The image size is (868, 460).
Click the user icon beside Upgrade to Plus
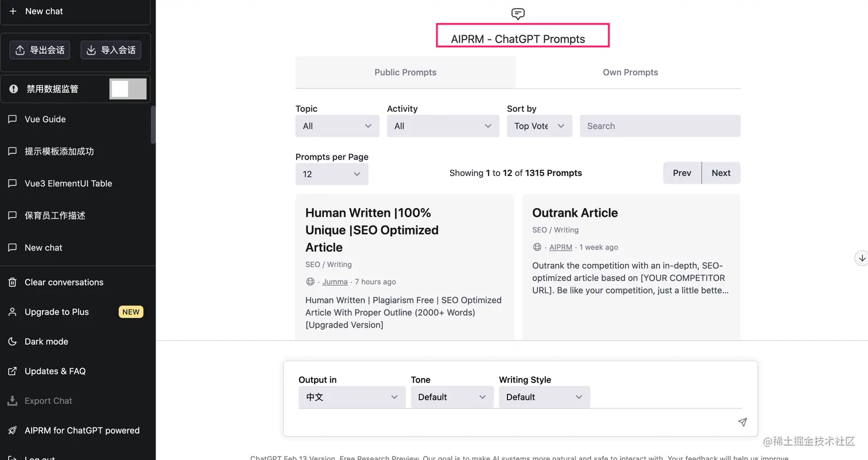[12, 312]
